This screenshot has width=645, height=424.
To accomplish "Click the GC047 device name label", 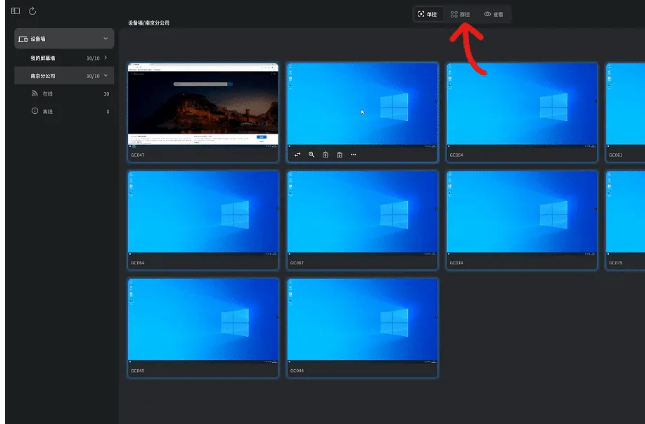I will (137, 155).
